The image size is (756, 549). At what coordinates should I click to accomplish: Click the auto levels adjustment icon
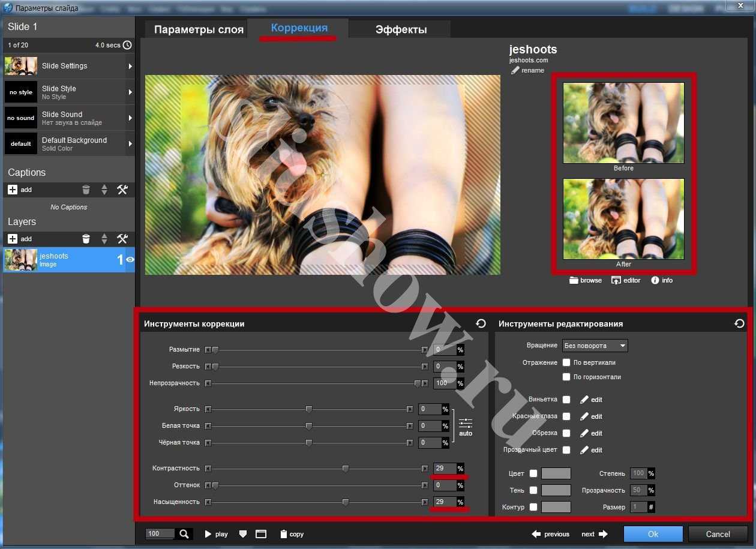(466, 424)
